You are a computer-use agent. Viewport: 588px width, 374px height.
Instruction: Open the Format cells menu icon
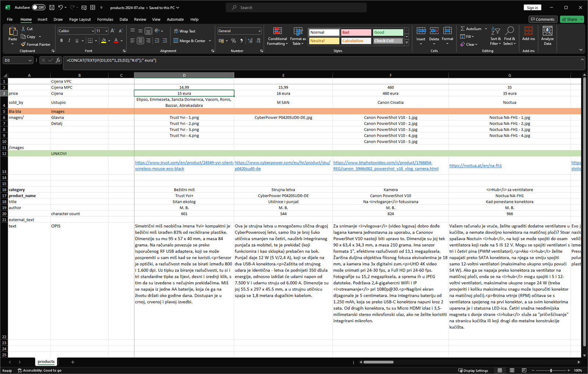pos(447,32)
